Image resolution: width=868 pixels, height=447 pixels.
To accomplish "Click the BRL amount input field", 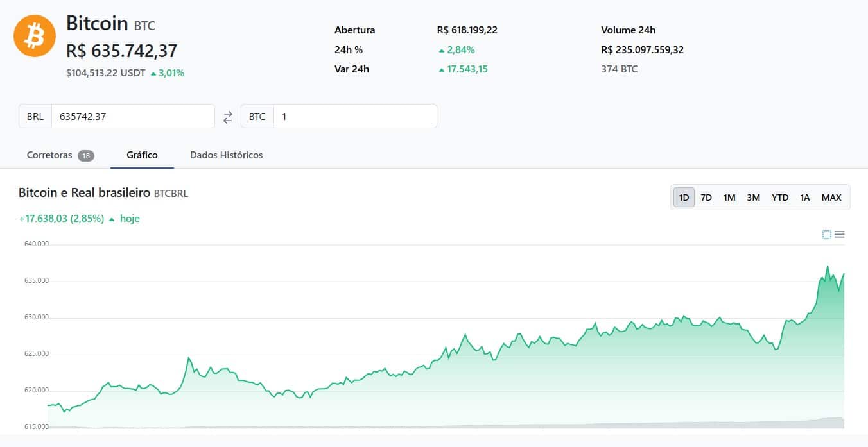I will [133, 116].
